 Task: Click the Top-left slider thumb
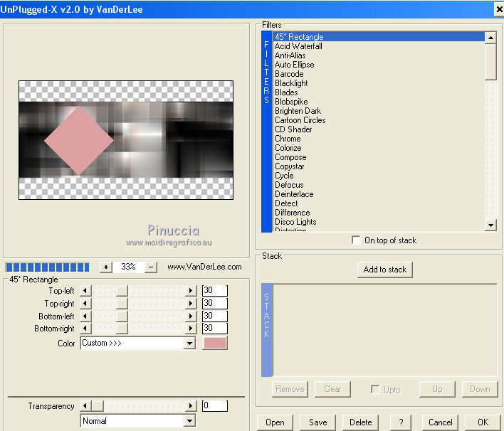pos(122,291)
